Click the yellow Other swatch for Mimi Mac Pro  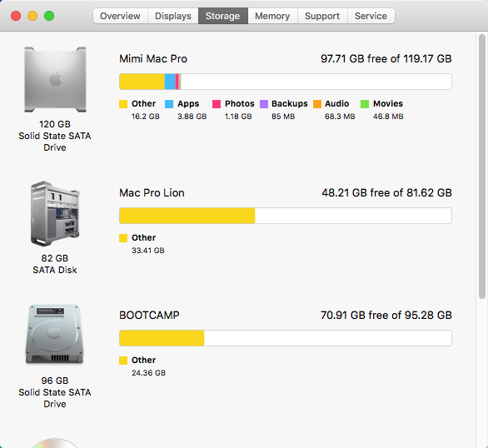click(x=123, y=104)
